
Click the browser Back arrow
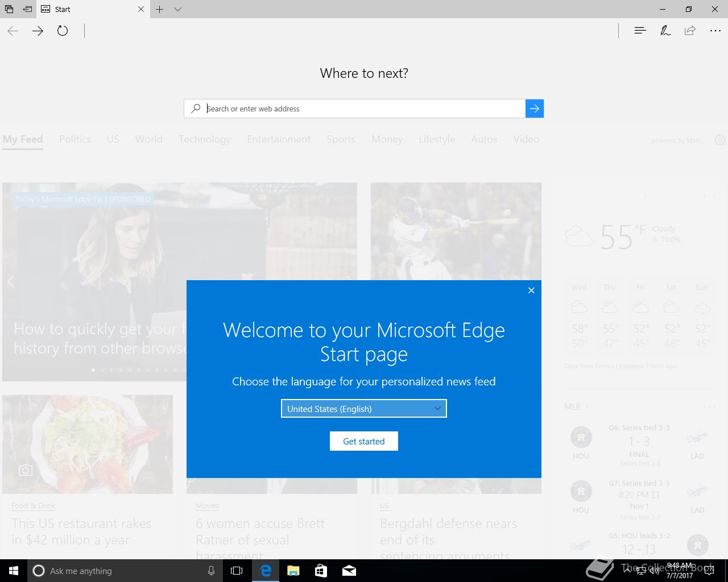point(13,31)
